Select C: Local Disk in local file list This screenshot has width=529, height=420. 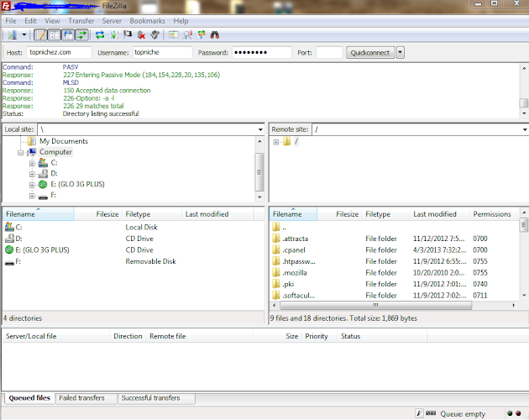(x=134, y=227)
